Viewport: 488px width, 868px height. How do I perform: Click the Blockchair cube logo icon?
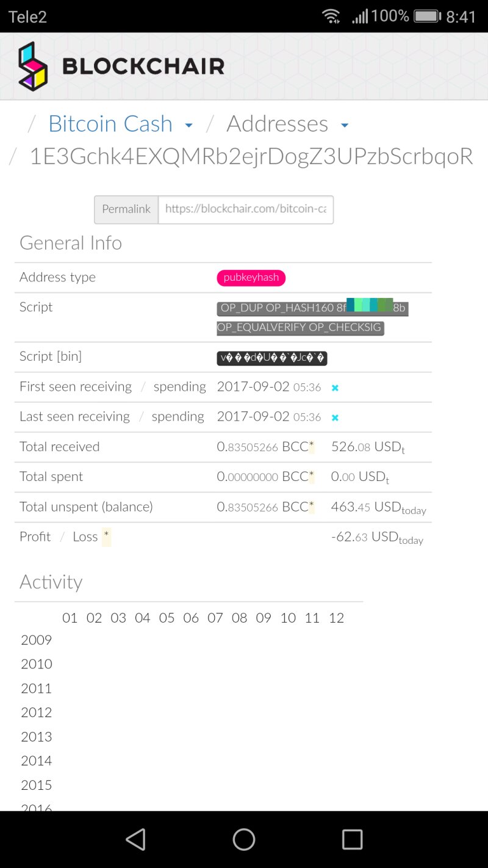tap(32, 67)
